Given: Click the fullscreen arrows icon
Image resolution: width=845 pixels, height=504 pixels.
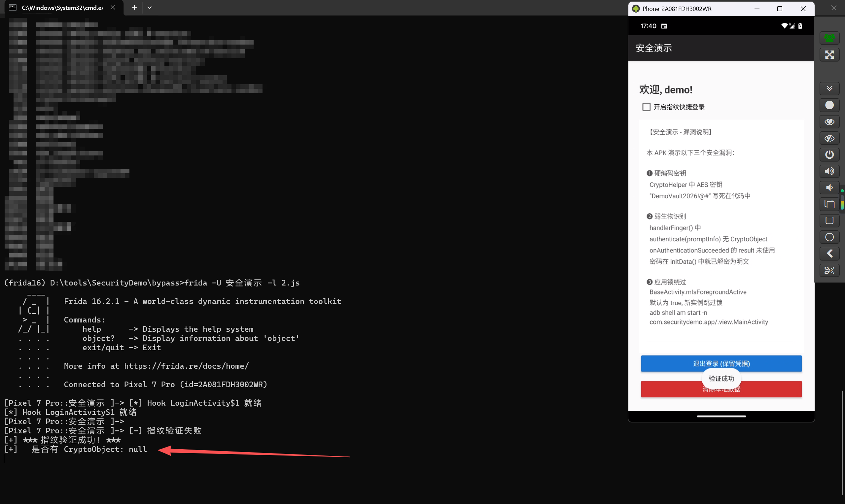Looking at the screenshot, I should pyautogui.click(x=829, y=55).
